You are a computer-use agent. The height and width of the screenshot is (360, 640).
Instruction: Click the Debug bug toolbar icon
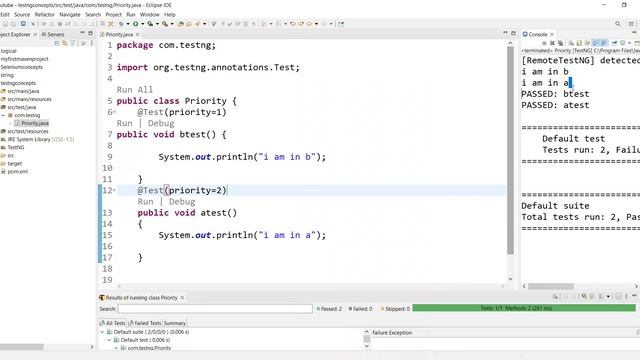coord(121,24)
